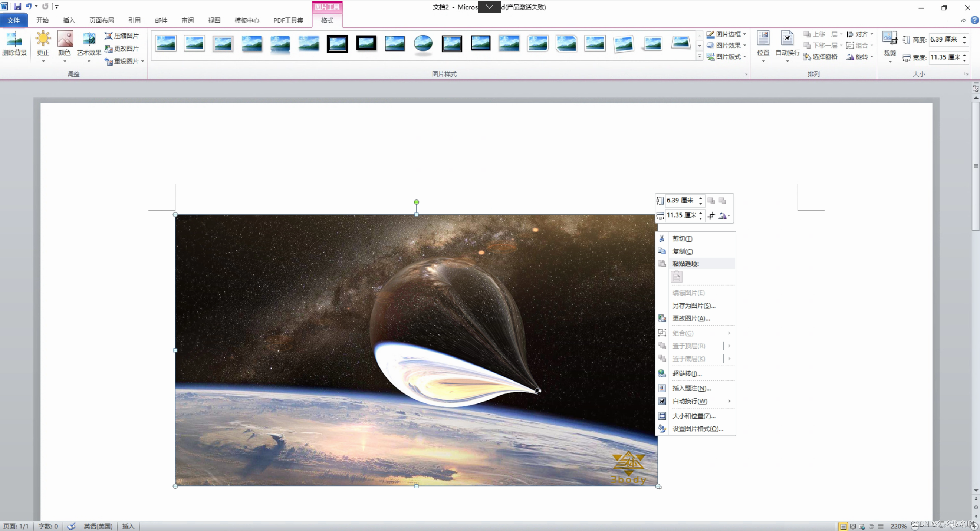Click Format Picture (设置图片格式) menu entry
Viewport: 980px width, 531px height.
click(697, 429)
